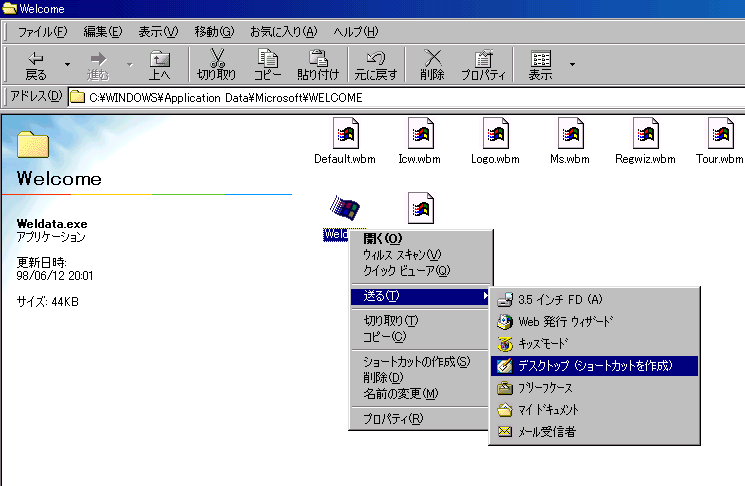Select the unlabeled .wbm file in second row
The width and height of the screenshot is (745, 486).
[420, 208]
